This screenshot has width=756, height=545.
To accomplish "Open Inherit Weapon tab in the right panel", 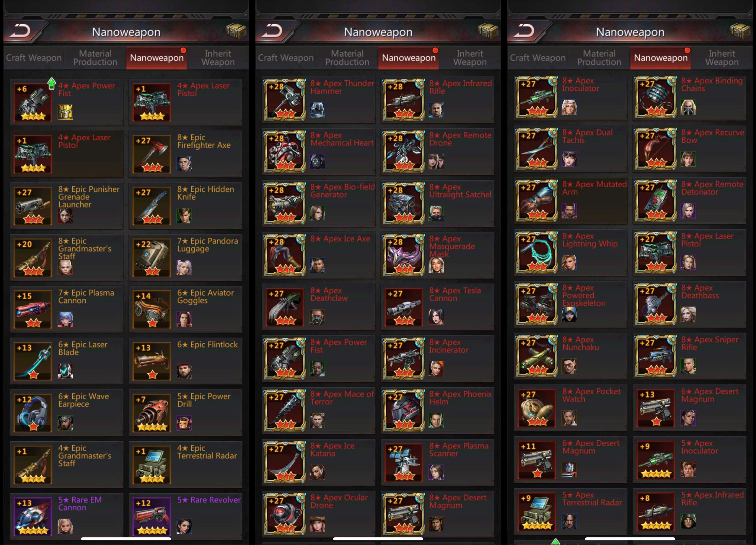I will coord(722,58).
